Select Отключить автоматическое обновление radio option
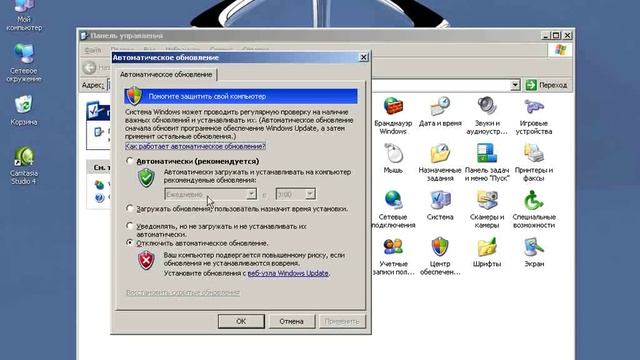This screenshot has width=640, height=360. click(129, 243)
